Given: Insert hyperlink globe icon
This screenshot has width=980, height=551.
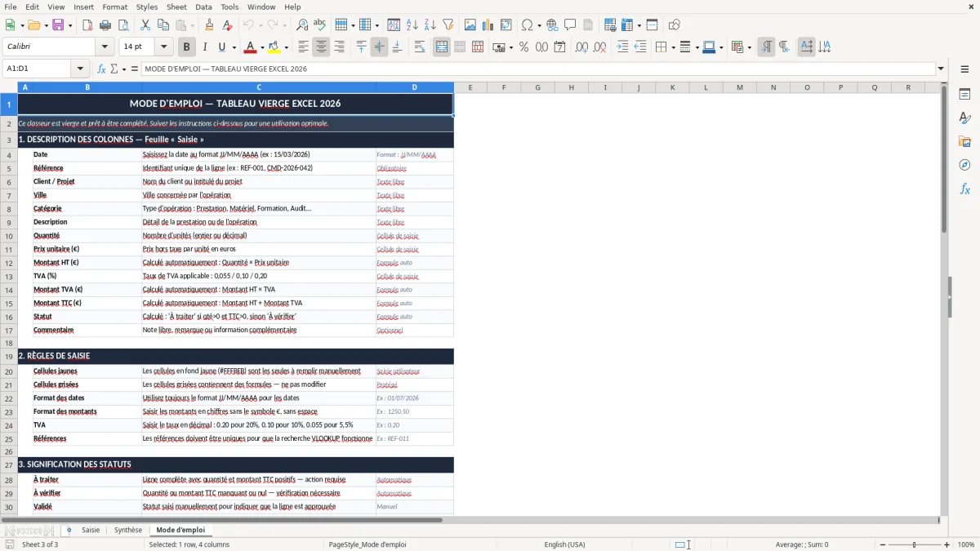Looking at the screenshot, I should [x=552, y=25].
